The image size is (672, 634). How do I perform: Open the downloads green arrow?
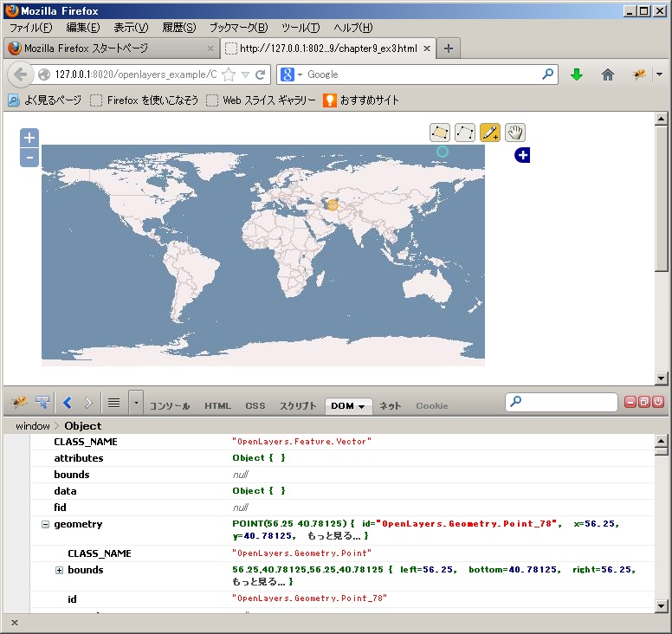(577, 74)
